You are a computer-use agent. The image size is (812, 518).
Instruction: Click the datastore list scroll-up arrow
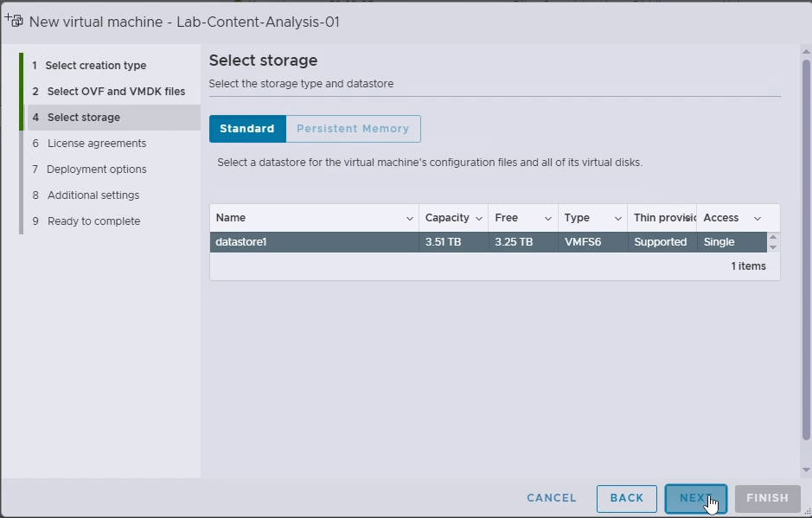pyautogui.click(x=772, y=237)
